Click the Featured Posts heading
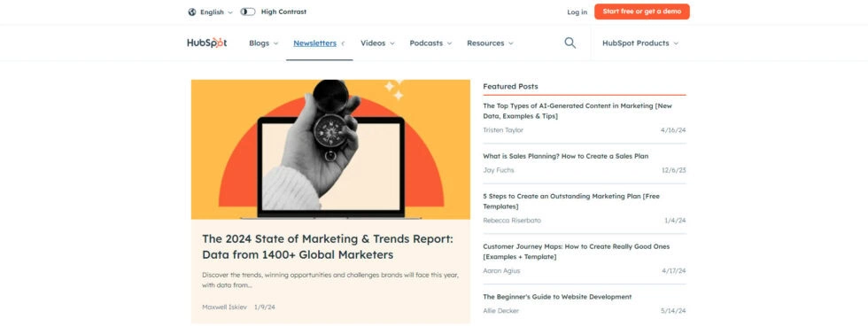This screenshot has width=868, height=327. 510,87
